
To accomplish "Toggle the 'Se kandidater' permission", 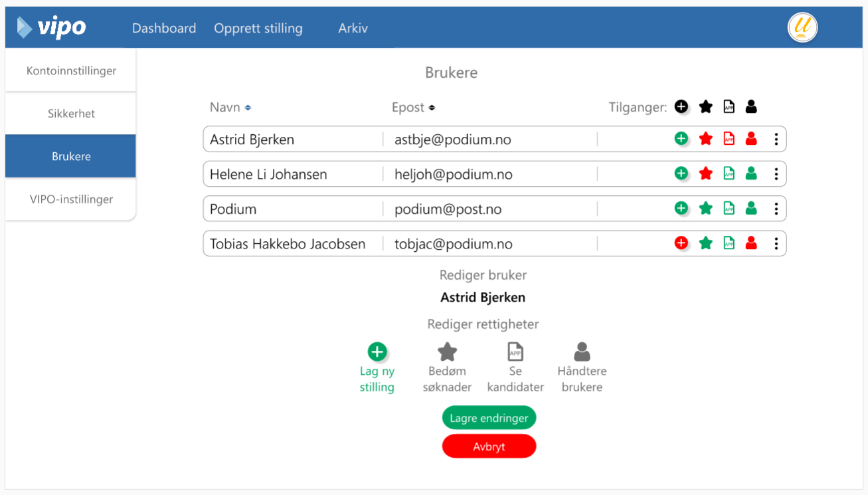I will pyautogui.click(x=515, y=352).
